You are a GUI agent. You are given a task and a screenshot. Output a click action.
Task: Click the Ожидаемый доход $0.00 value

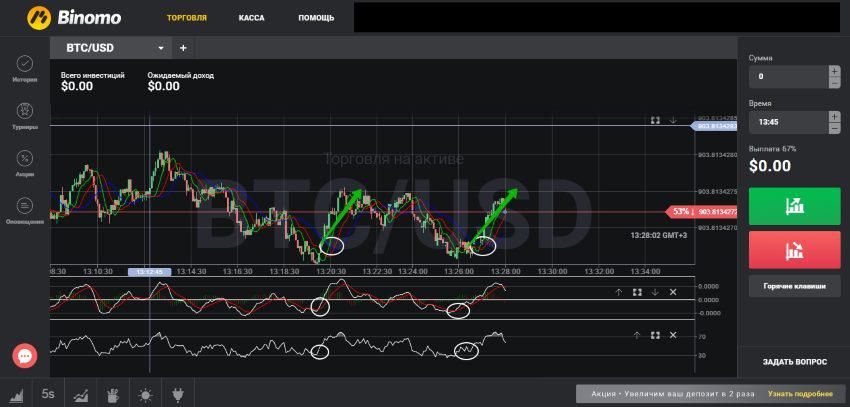[x=164, y=87]
